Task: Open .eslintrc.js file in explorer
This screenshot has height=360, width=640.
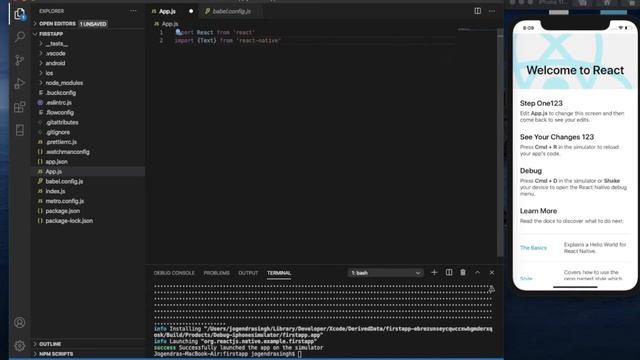Action: 58,102
